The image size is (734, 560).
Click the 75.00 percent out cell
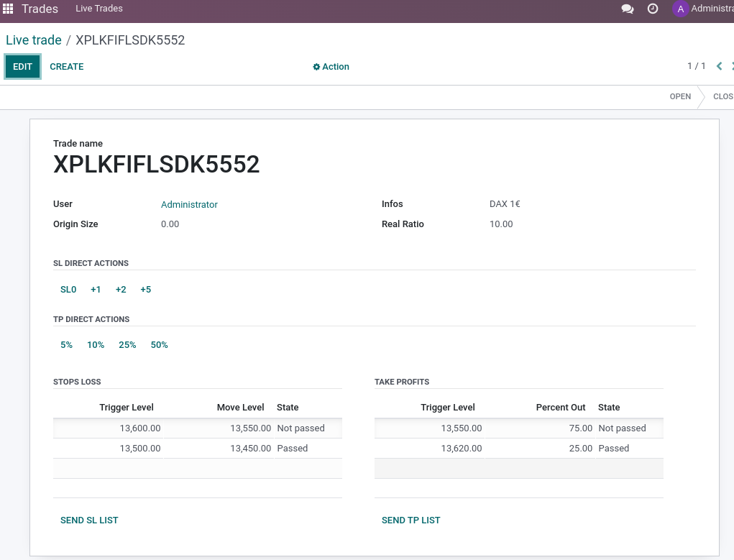[540, 428]
